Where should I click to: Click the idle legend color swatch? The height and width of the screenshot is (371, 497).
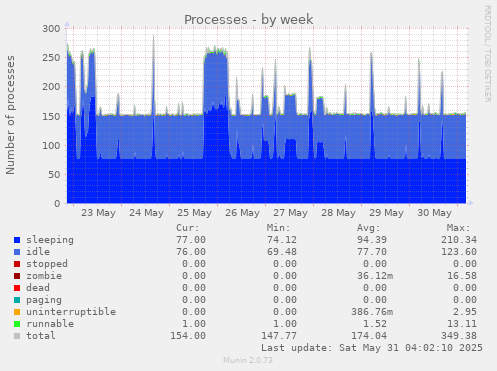(x=17, y=252)
